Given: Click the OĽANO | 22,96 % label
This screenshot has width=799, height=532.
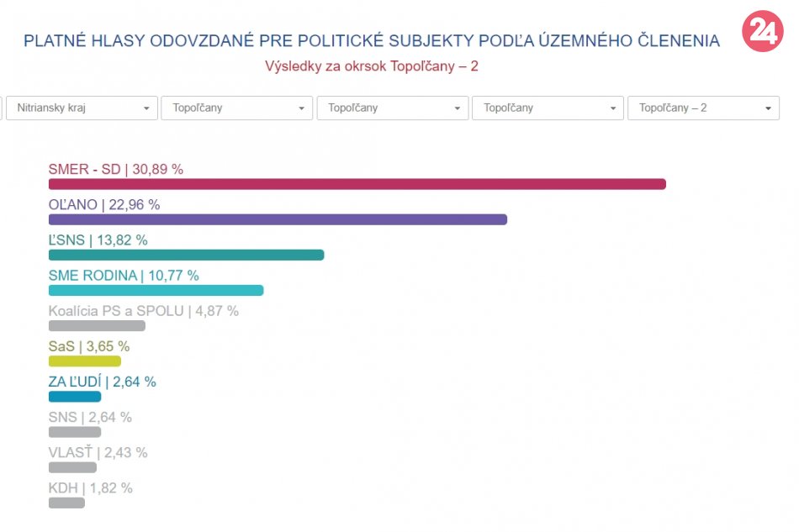Looking at the screenshot, I should pos(103,204).
